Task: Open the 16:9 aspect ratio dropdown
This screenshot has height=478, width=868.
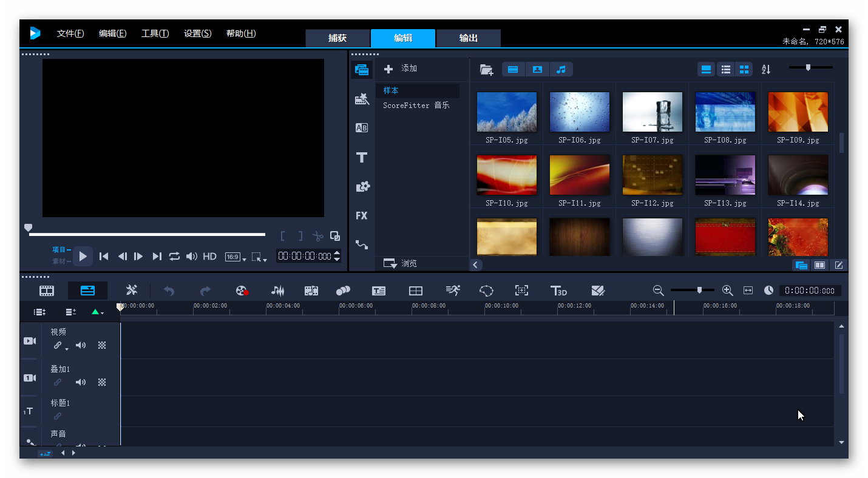Action: [236, 257]
